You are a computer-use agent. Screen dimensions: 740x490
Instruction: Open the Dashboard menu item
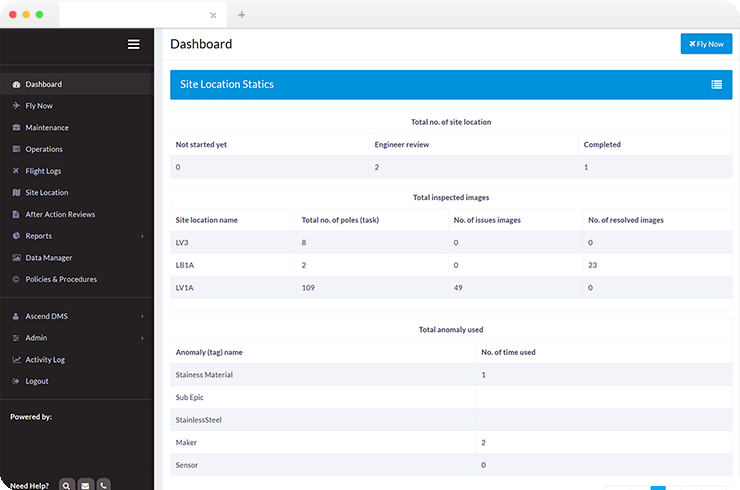pyautogui.click(x=77, y=84)
